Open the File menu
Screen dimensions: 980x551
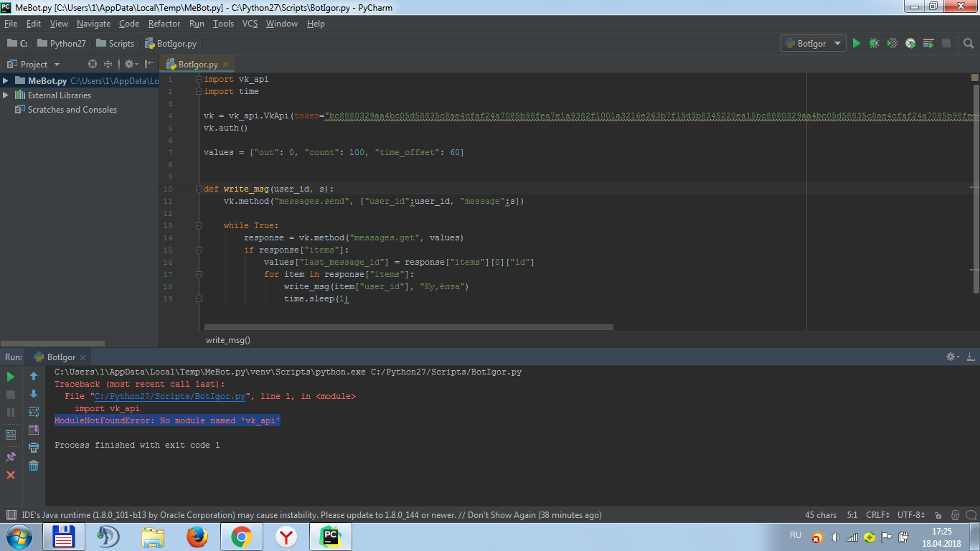(11, 24)
